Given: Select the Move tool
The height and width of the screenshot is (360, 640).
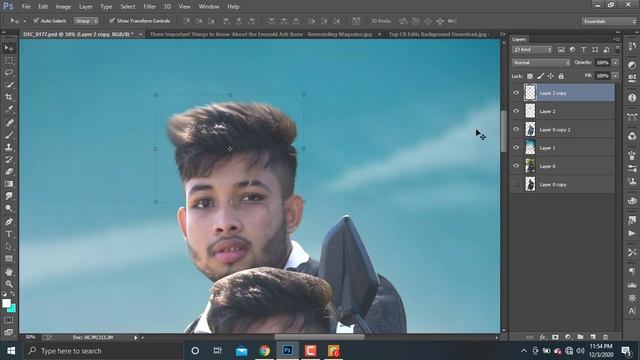Looking at the screenshot, I should tap(9, 48).
